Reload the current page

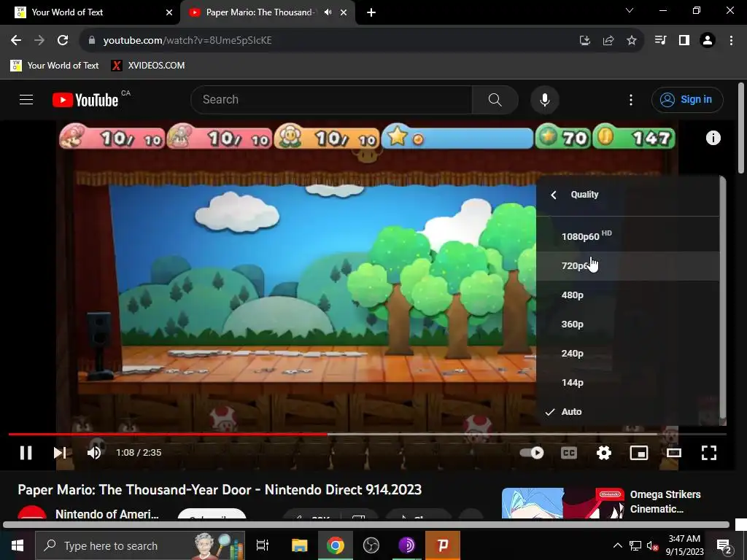tap(63, 41)
